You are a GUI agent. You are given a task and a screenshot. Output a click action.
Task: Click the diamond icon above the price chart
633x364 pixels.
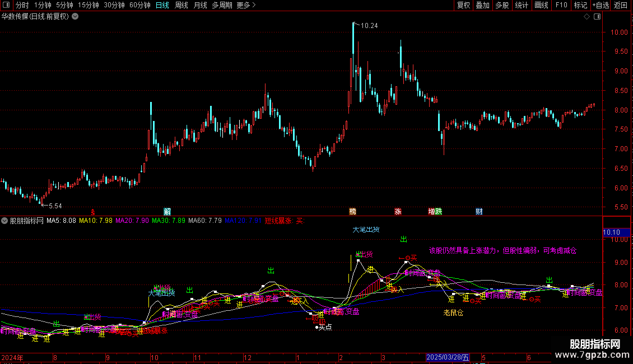(x=587, y=17)
